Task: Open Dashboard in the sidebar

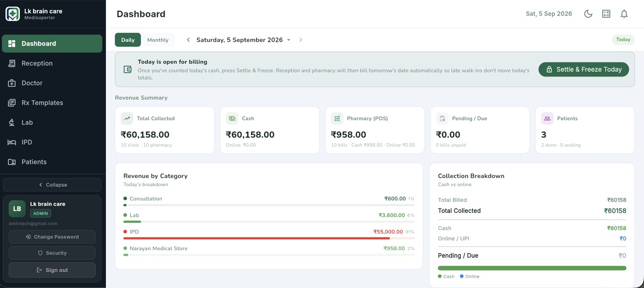Action: 52,43
